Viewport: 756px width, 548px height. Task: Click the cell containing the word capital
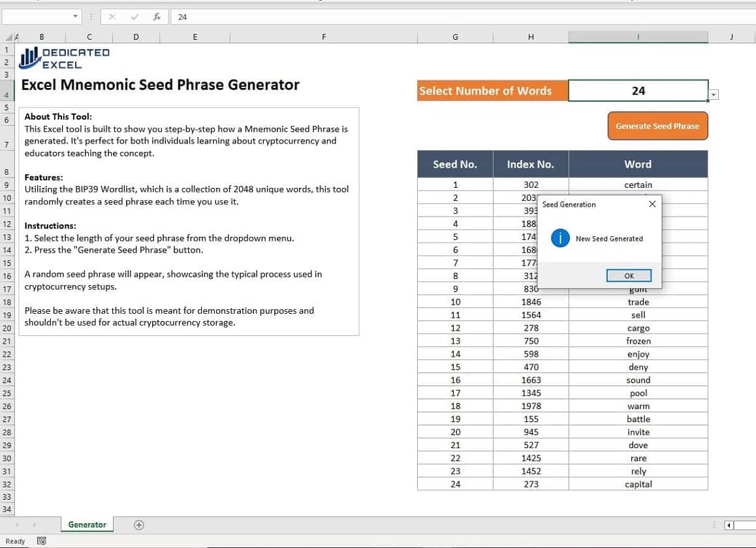[x=638, y=483]
